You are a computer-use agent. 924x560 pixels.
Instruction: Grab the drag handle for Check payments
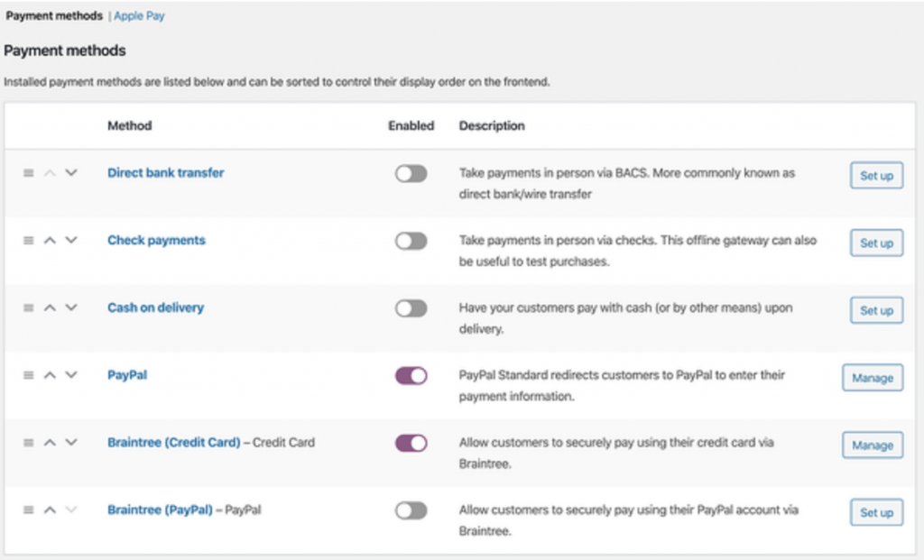[x=28, y=240]
